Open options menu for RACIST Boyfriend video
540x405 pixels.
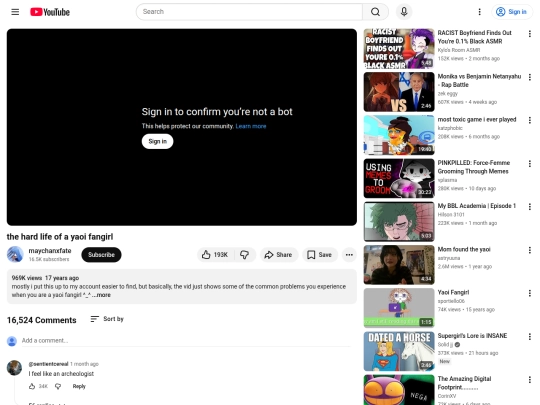(x=530, y=34)
